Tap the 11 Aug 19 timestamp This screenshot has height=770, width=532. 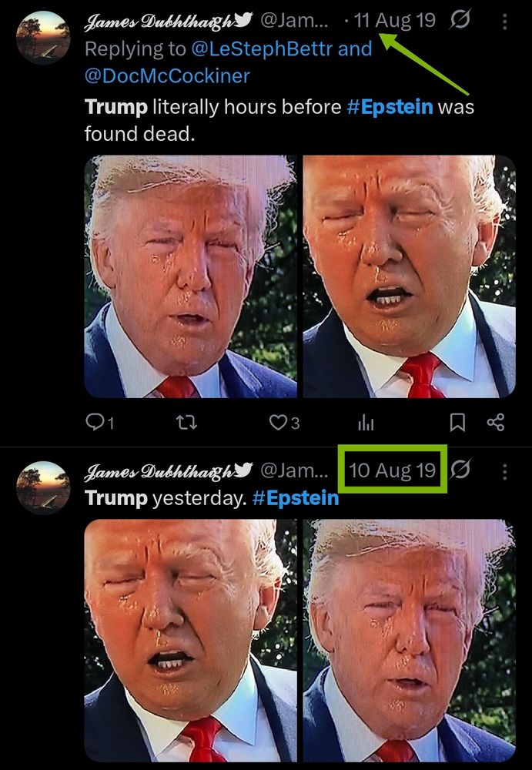[x=394, y=21]
